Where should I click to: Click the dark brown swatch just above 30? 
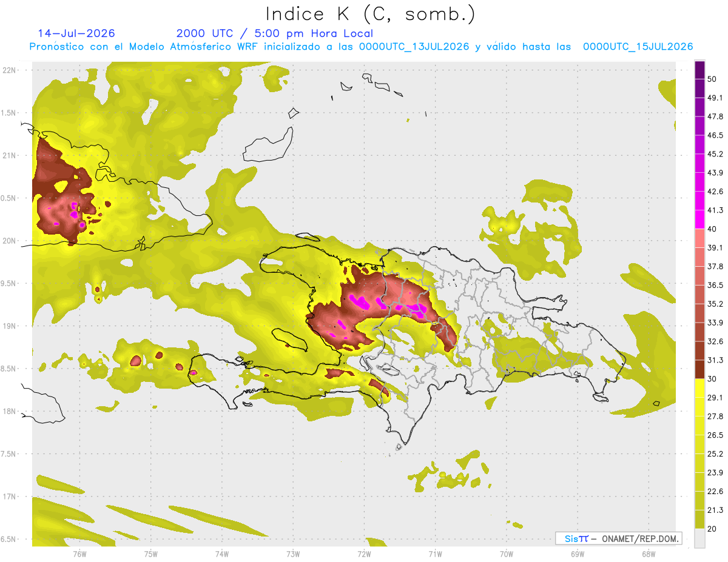tap(700, 369)
